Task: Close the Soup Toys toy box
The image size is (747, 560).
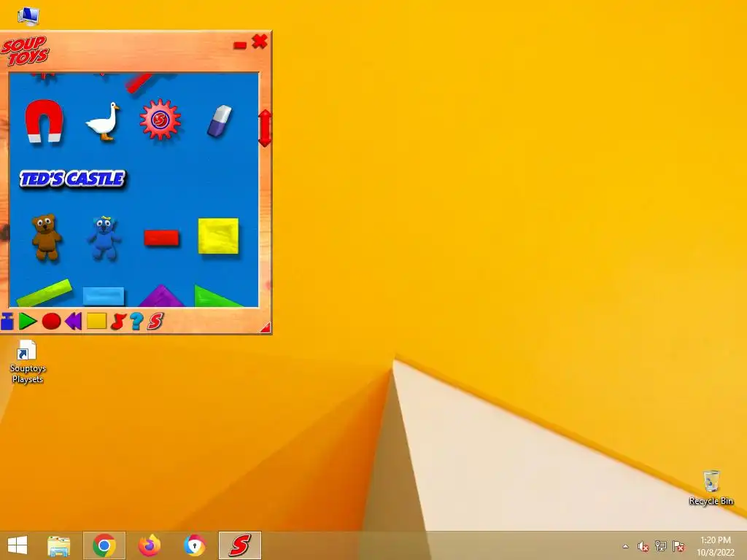Action: click(260, 42)
